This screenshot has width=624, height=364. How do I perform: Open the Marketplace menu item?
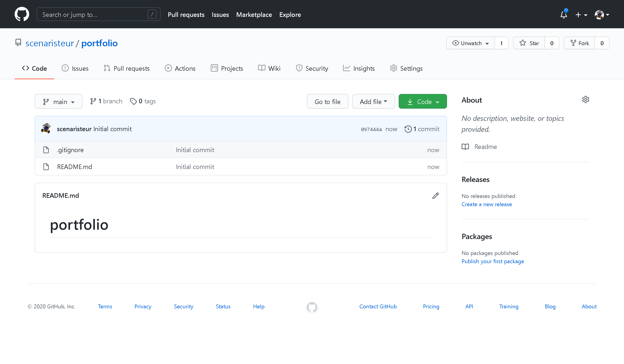point(254,15)
